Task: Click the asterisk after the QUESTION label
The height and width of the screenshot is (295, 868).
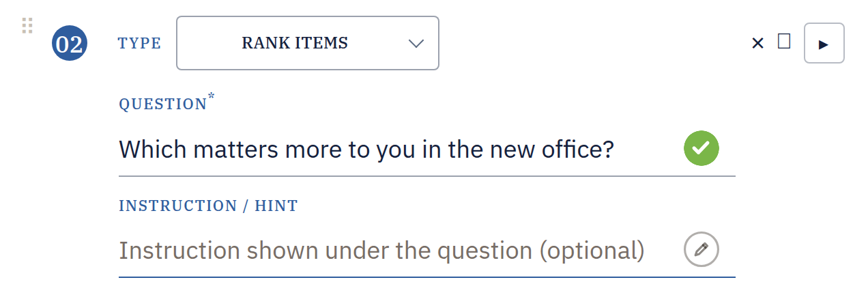Action: (212, 96)
